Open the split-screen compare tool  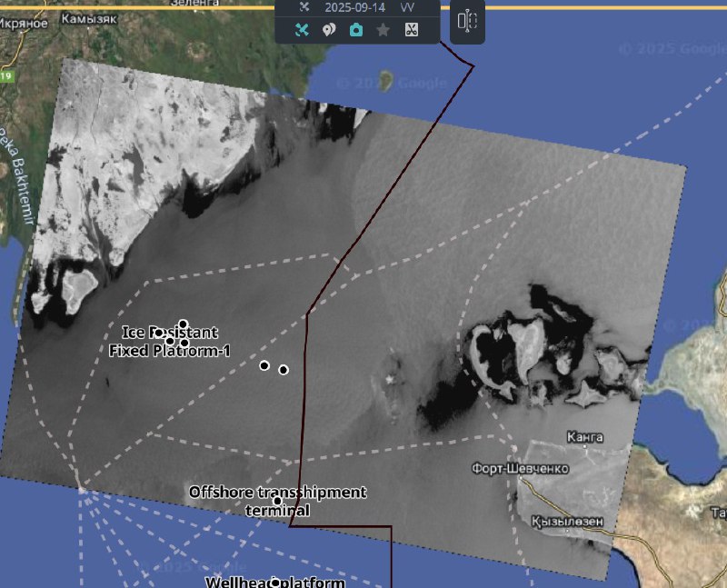tap(467, 22)
